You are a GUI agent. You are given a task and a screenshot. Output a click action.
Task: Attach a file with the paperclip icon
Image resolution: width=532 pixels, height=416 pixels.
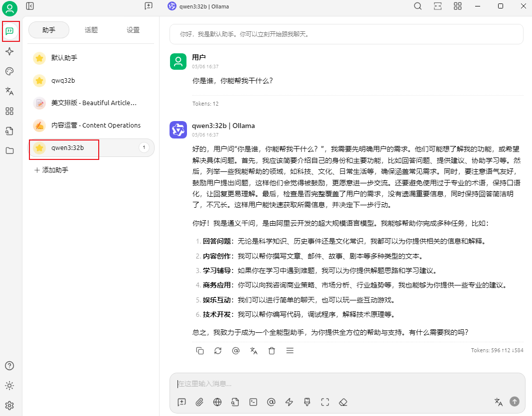coord(199,402)
